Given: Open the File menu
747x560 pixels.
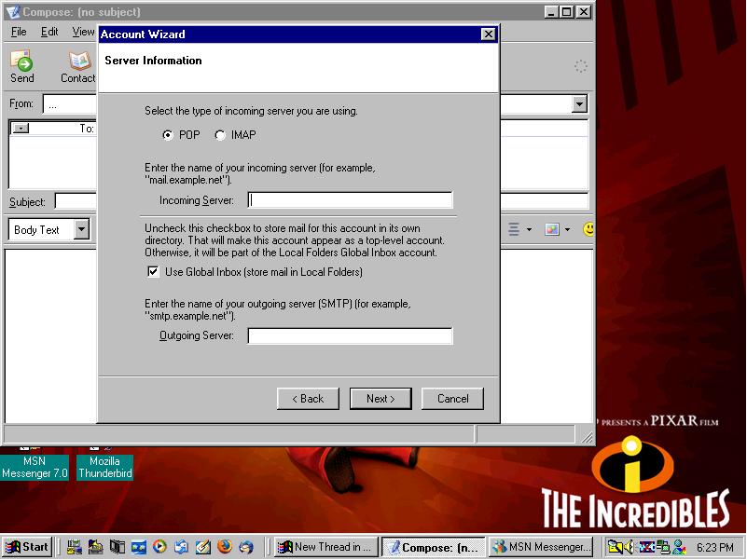Looking at the screenshot, I should [x=19, y=32].
